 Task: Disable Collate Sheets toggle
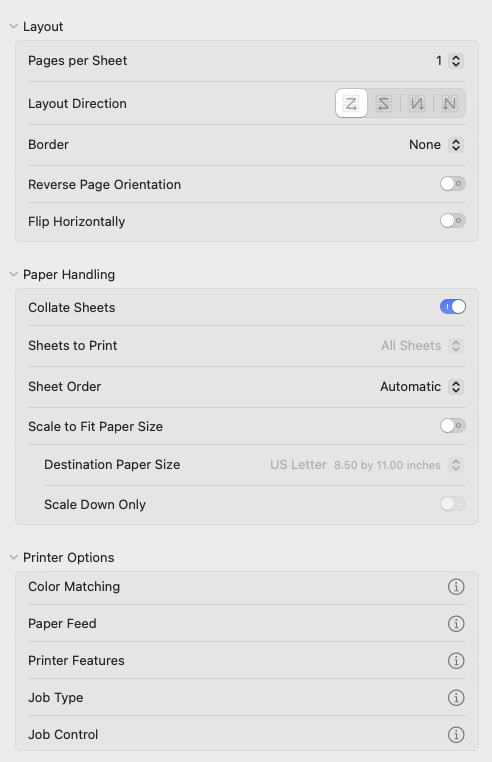pos(453,307)
